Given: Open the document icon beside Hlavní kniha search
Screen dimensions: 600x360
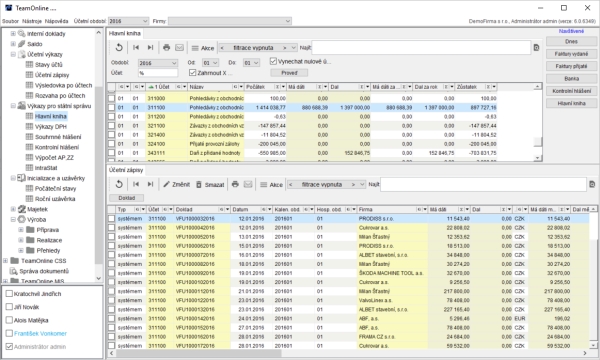Looking at the screenshot, I should (x=536, y=47).
